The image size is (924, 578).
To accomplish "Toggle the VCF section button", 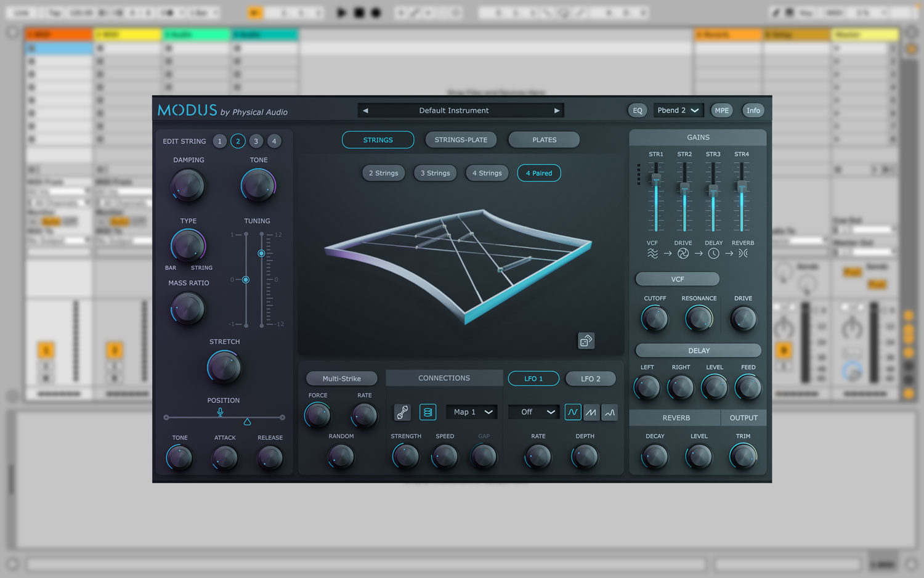I will click(677, 279).
